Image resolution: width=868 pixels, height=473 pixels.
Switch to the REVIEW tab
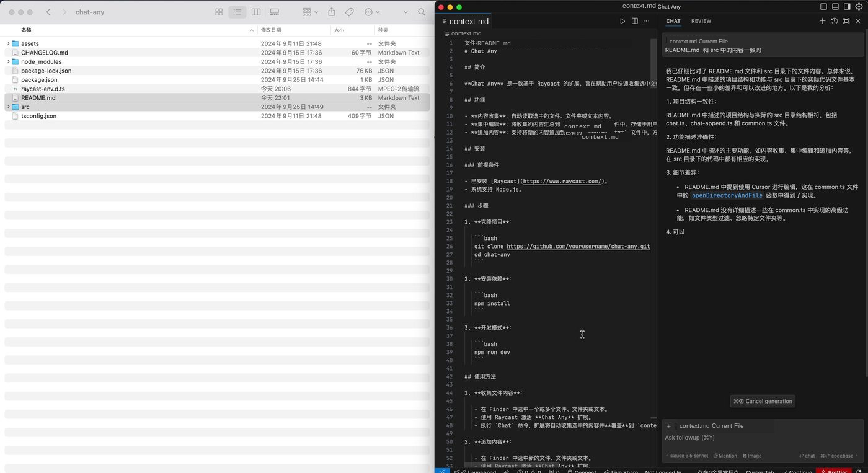point(701,21)
